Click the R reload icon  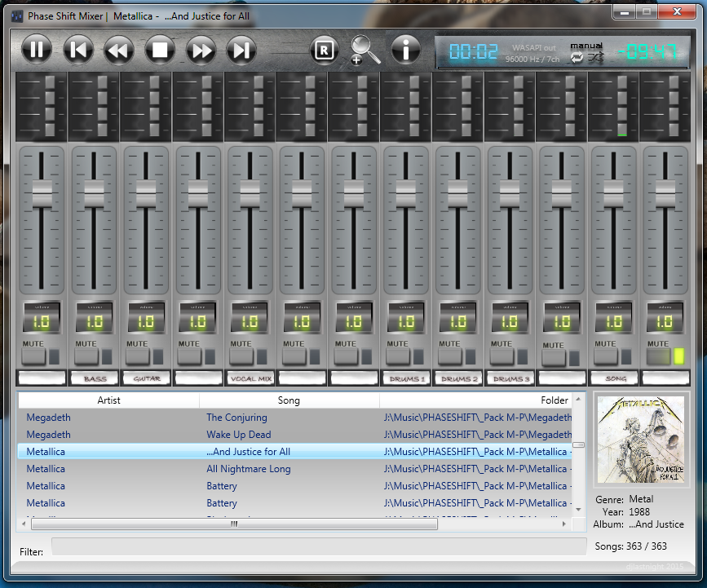click(x=325, y=50)
